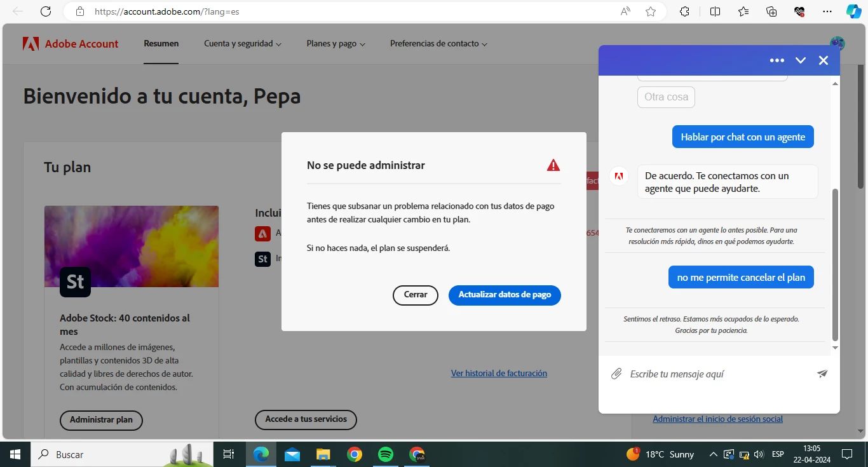Click the chat scrollbar down arrow

(836, 348)
